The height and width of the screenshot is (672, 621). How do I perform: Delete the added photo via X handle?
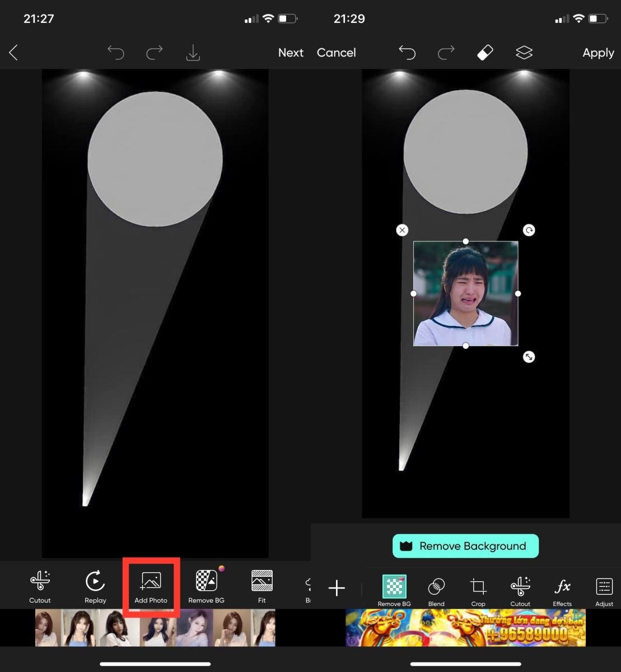pos(402,230)
